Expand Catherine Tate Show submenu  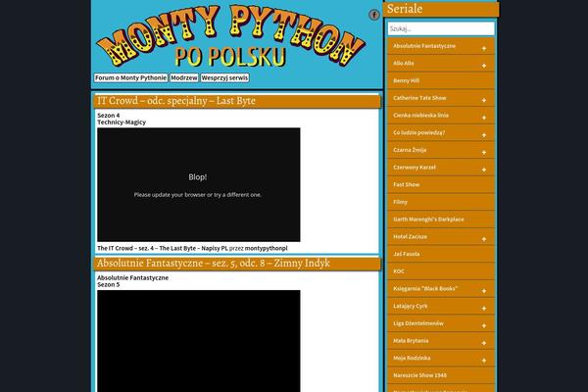click(x=484, y=100)
